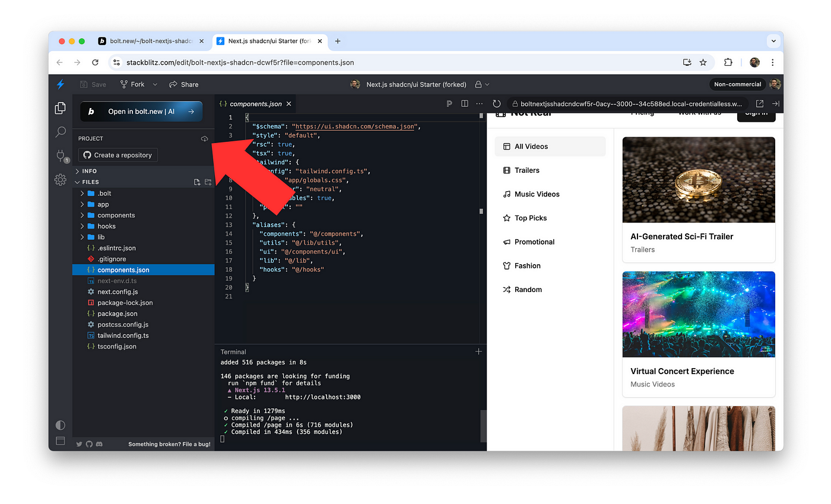Open the GitHub icon in the footer
The image size is (831, 504).
(x=89, y=444)
